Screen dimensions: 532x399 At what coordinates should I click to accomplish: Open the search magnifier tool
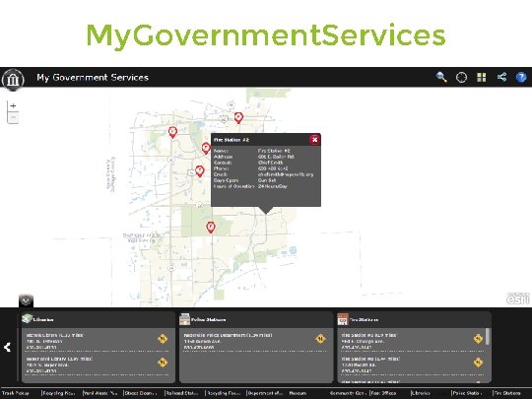click(x=441, y=77)
